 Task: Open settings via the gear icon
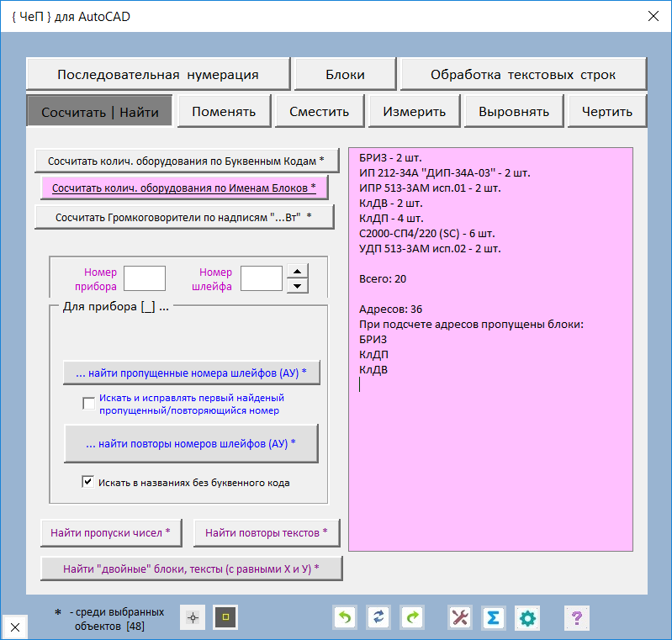tap(527, 618)
